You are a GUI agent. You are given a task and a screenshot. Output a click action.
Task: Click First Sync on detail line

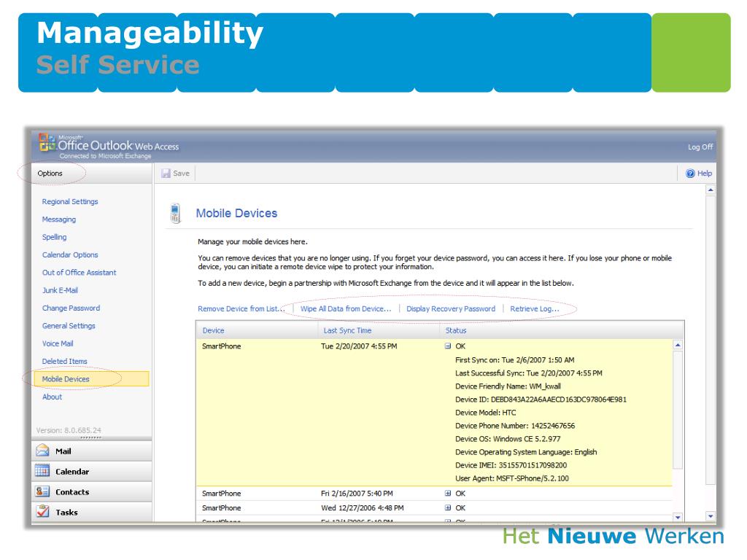point(514,360)
